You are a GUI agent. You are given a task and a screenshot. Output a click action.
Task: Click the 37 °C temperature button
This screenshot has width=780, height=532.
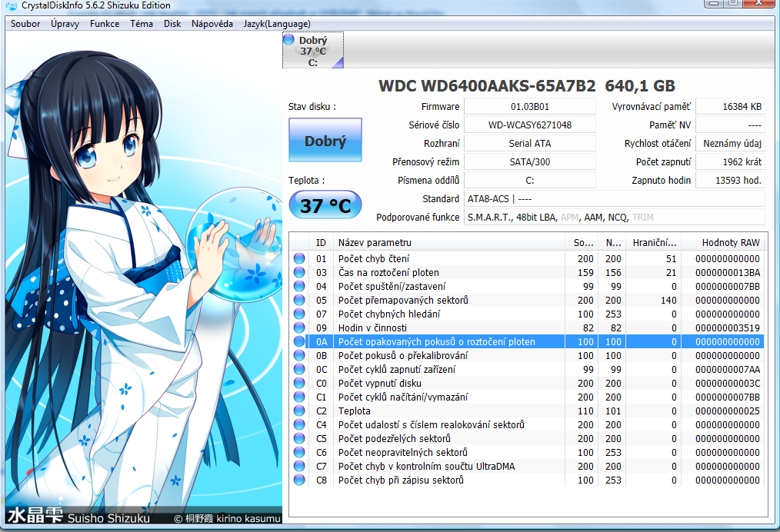[x=325, y=204]
